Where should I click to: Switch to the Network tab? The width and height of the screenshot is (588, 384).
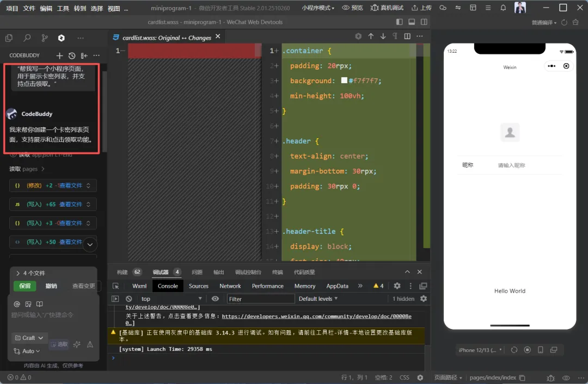coord(230,286)
